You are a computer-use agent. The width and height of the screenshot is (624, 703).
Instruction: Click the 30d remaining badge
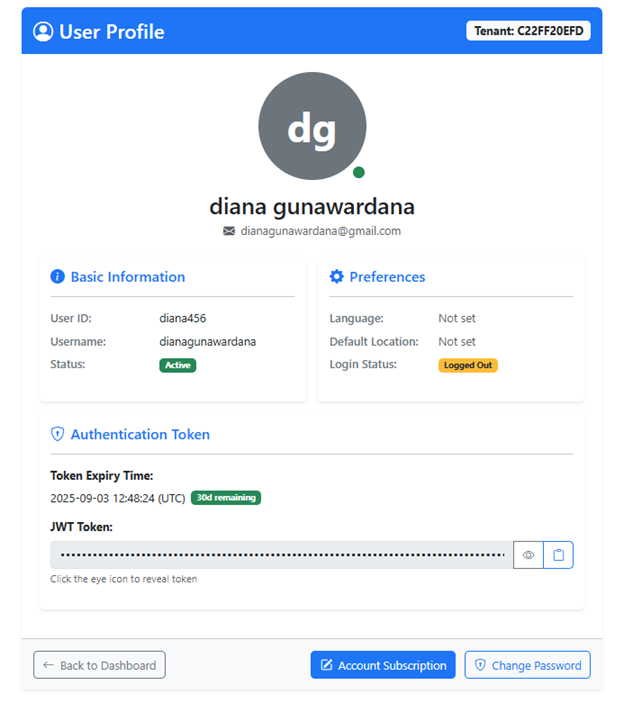click(x=226, y=498)
